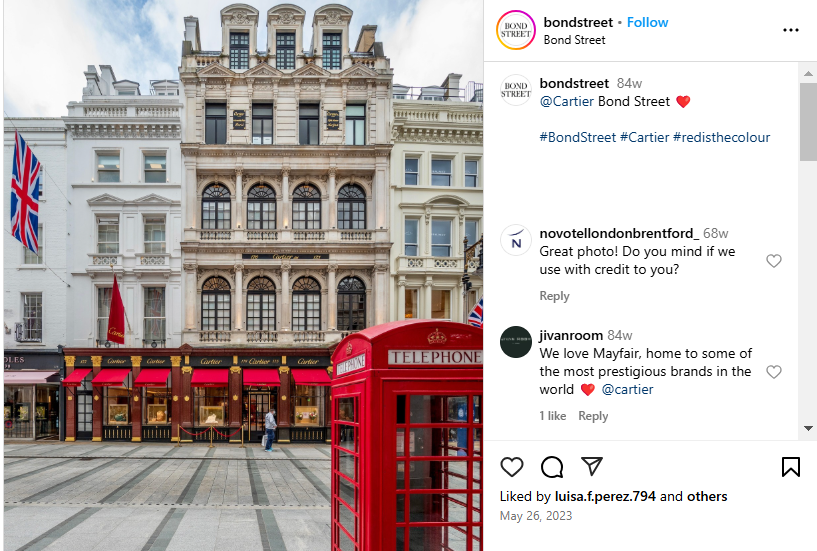The image size is (817, 551).
Task: Like jivanroom's comment heart
Action: 774,372
